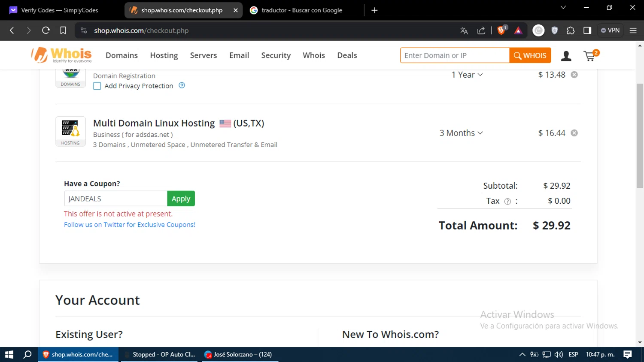Show hidden system tray icons
The image size is (644, 362).
click(522, 355)
